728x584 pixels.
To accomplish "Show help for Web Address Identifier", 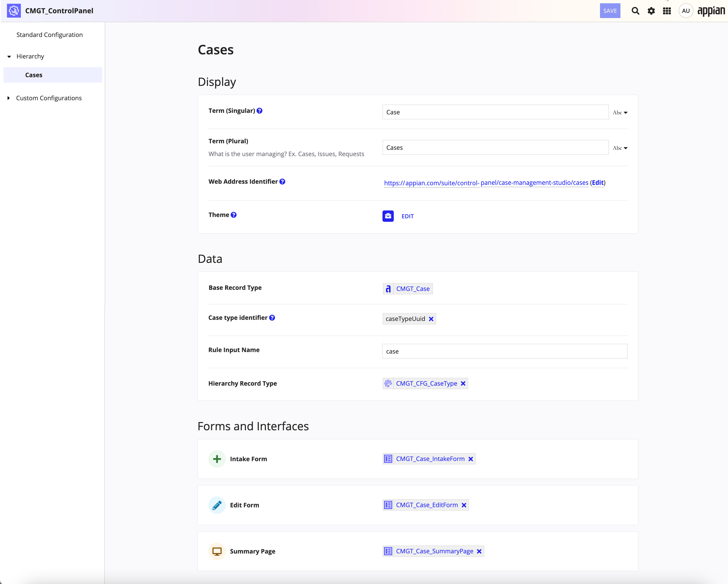I will tap(282, 182).
